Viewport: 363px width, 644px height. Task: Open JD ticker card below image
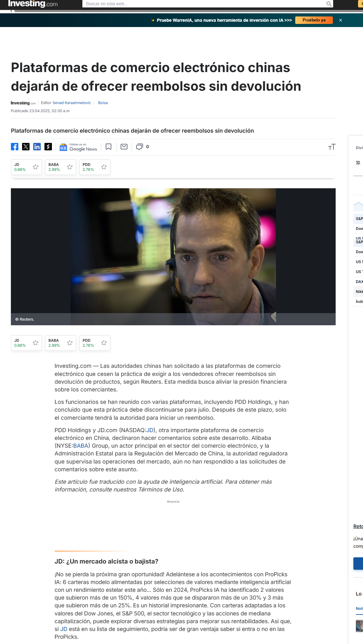(x=21, y=343)
